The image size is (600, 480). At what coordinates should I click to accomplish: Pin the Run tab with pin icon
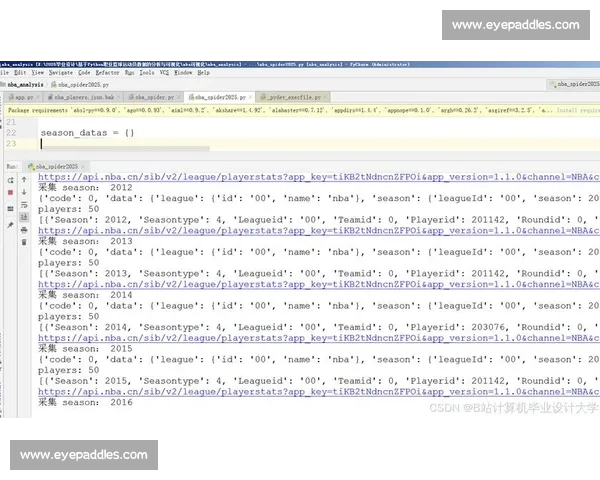click(9, 226)
